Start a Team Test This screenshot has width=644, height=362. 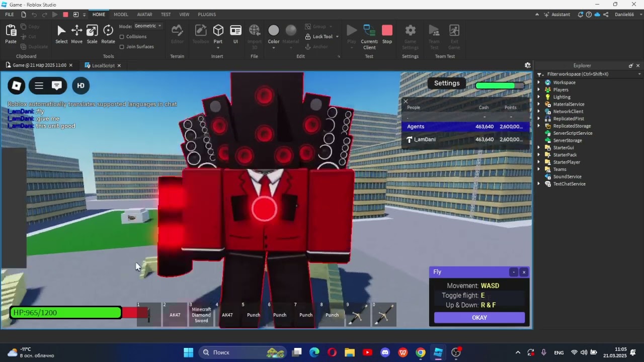[434, 37]
